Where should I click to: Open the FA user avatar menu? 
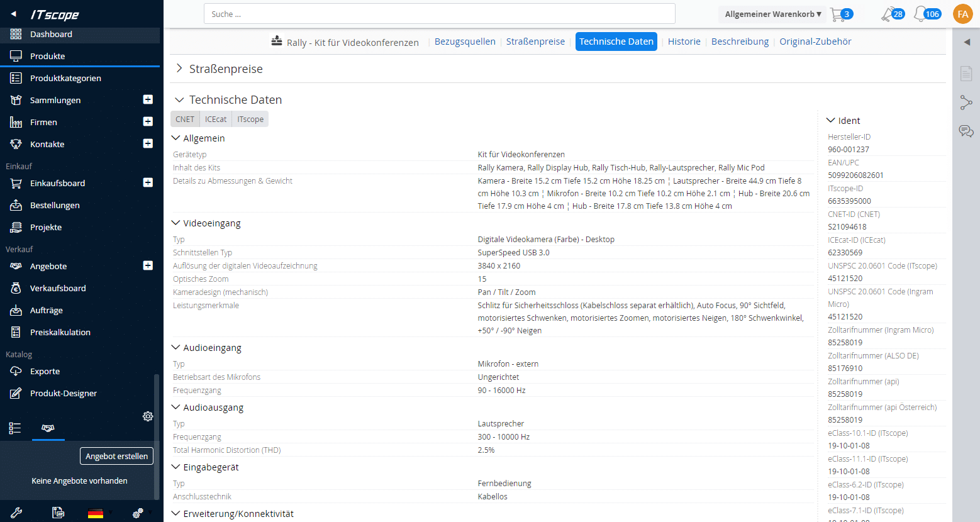point(962,14)
